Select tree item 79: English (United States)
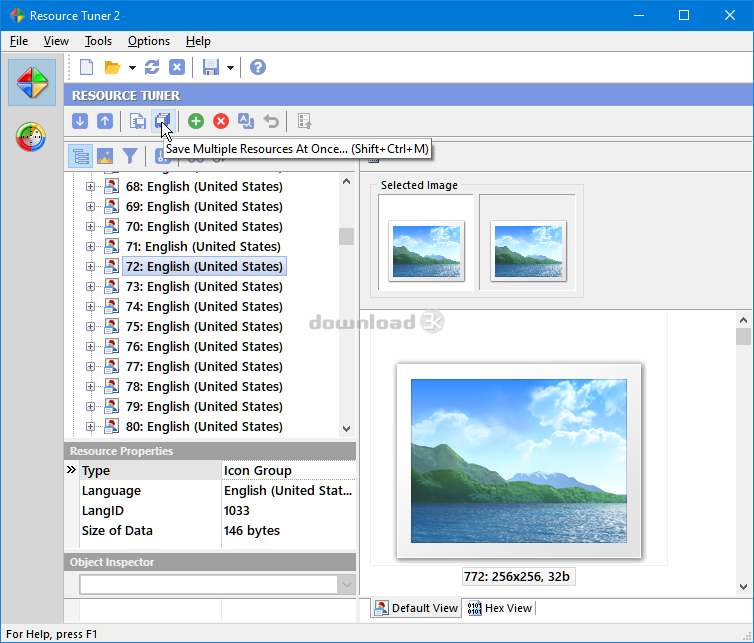Screen dimensions: 754x643 (x=204, y=407)
